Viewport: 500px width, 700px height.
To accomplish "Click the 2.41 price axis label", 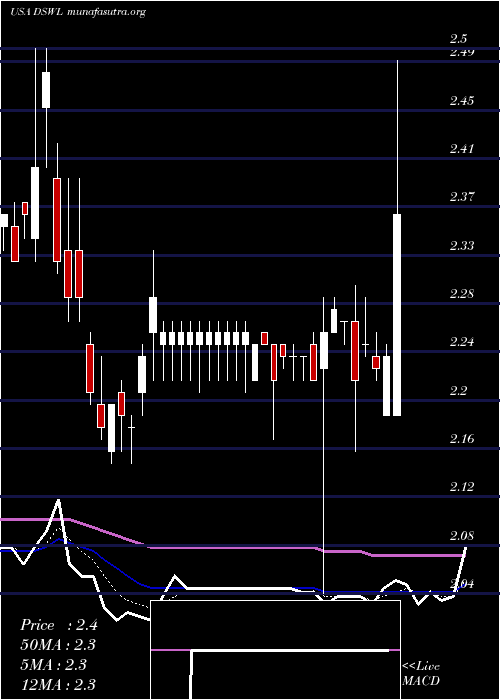I will pyautogui.click(x=462, y=149).
